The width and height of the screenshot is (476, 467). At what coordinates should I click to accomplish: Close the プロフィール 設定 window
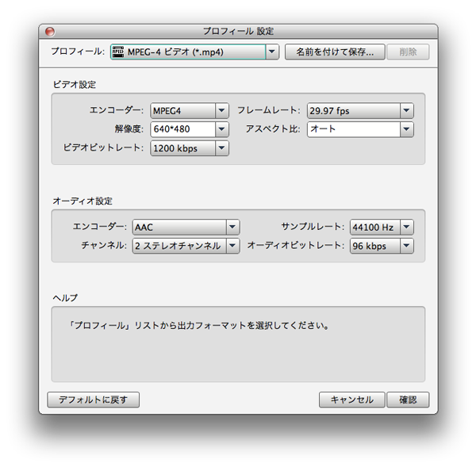click(x=50, y=31)
